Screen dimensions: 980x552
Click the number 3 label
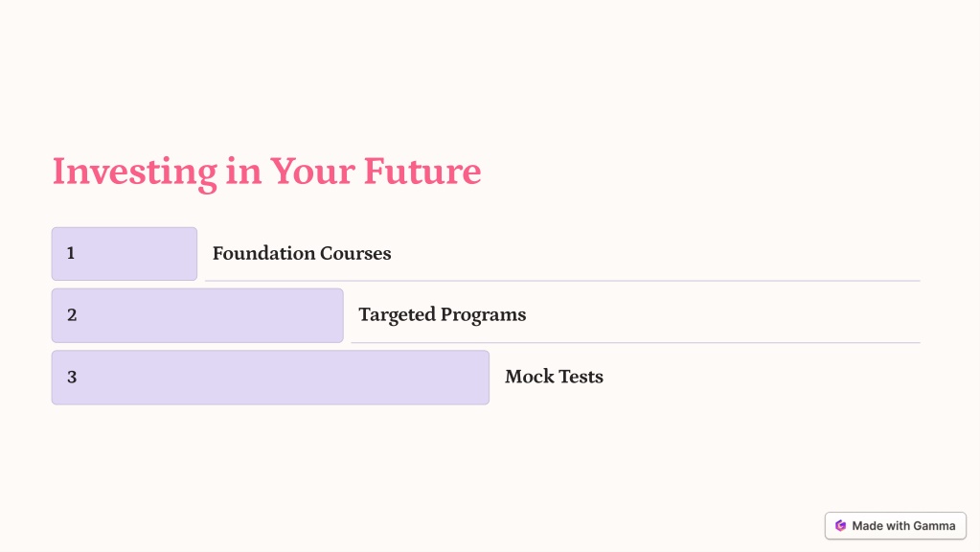click(72, 377)
